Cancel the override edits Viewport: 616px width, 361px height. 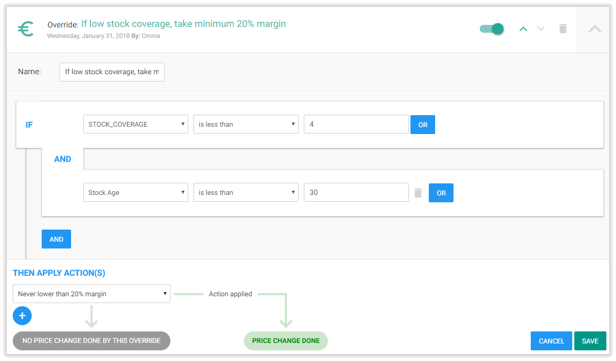551,341
